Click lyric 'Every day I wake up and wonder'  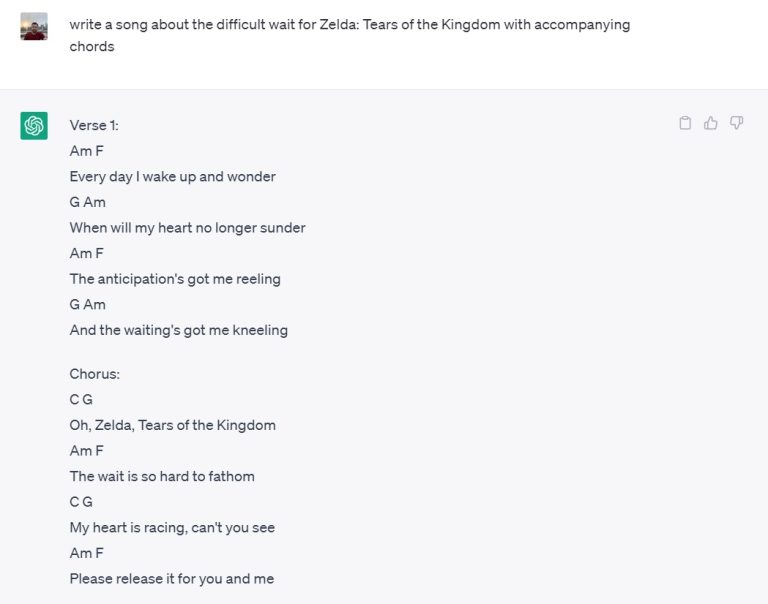172,177
